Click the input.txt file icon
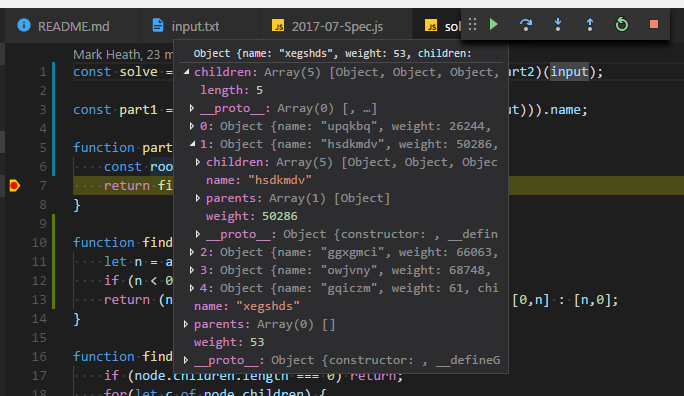This screenshot has height=396, width=684. click(x=158, y=25)
